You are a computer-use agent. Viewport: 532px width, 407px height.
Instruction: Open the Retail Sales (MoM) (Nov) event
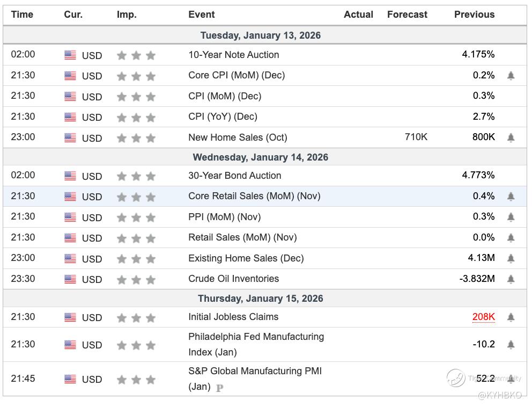[242, 237]
